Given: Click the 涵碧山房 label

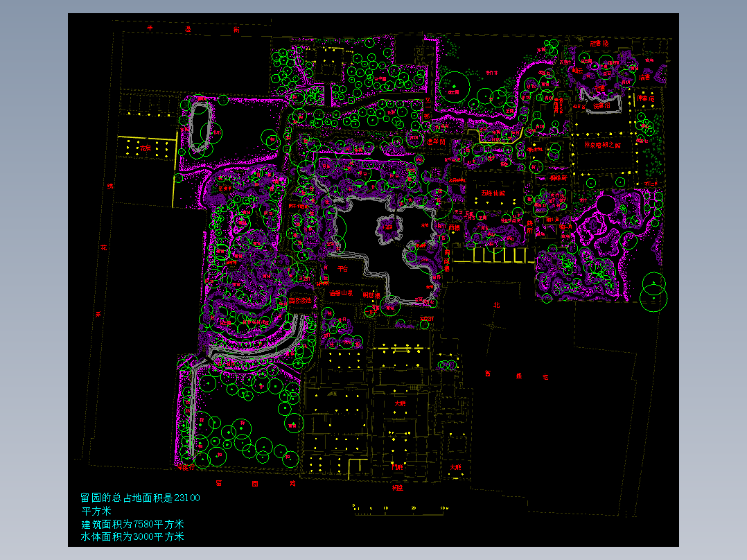Looking at the screenshot, I should [x=341, y=293].
